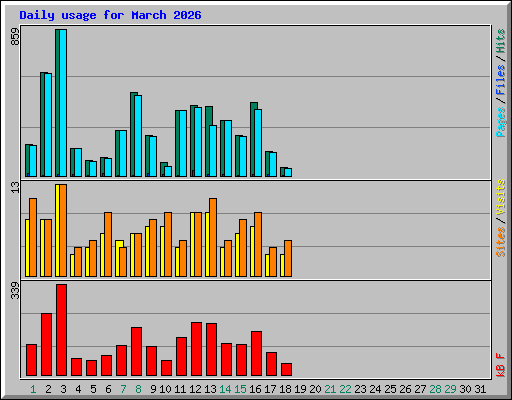This screenshot has height=400, width=512.
Task: Click the orange sites bar for day 10
Action: point(168,244)
